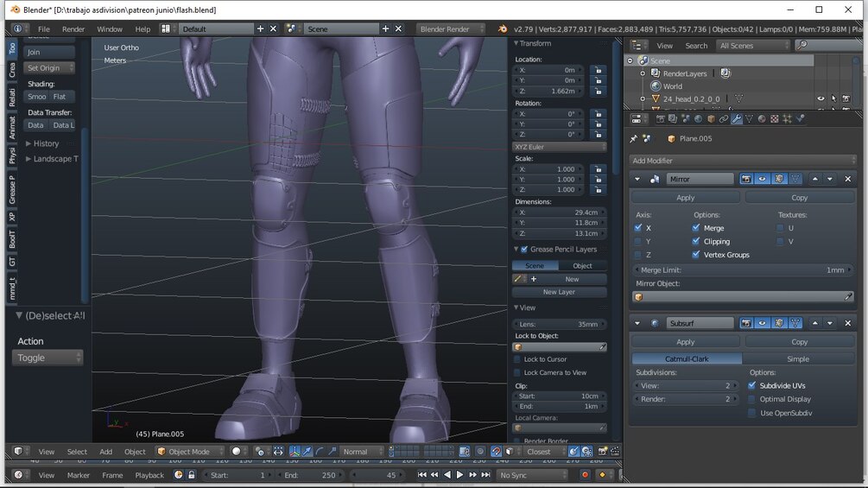This screenshot has width=868, height=488.
Task: Jump to the last frame in timeline
Action: [x=485, y=475]
